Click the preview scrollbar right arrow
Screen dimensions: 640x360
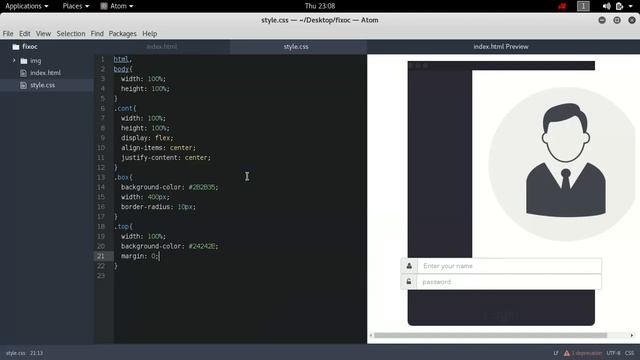[632, 336]
